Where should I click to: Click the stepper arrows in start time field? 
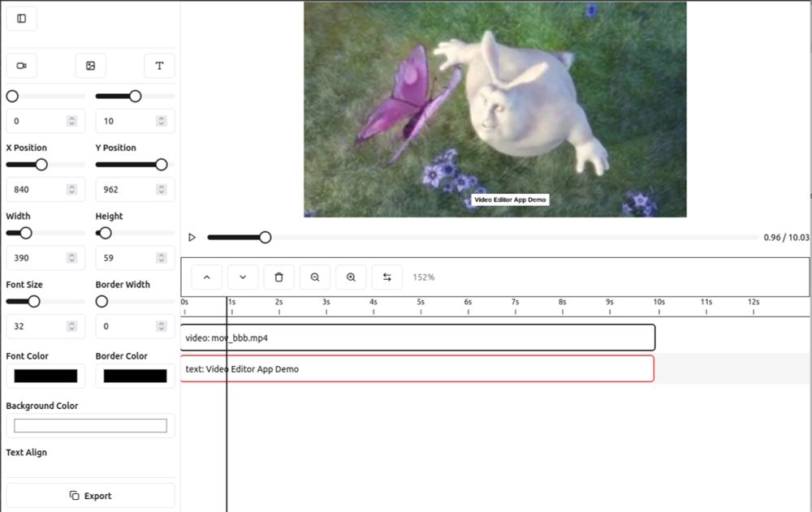point(72,121)
